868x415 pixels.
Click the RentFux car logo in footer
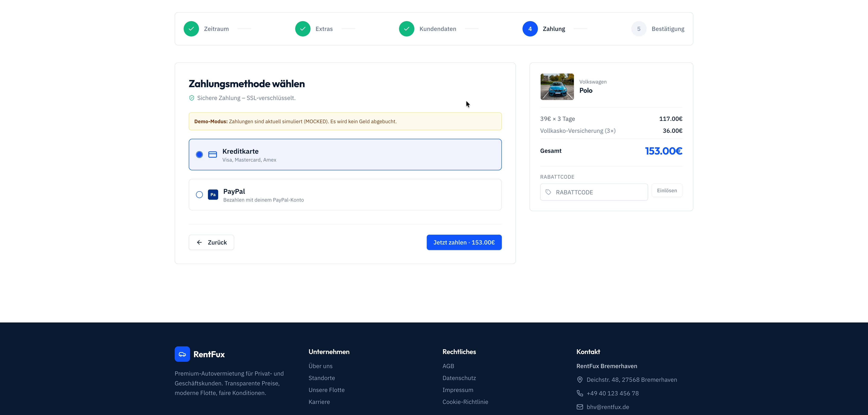click(182, 354)
